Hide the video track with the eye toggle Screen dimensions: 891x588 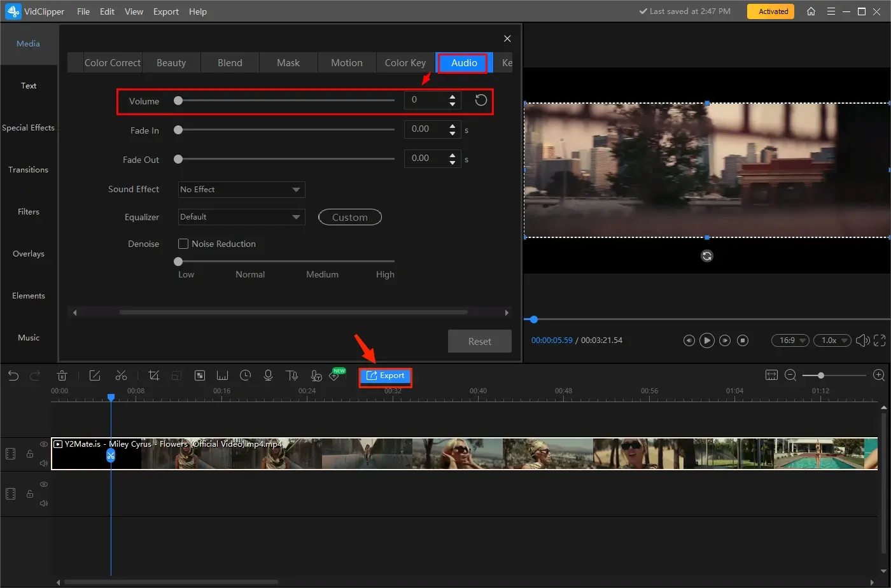[43, 444]
